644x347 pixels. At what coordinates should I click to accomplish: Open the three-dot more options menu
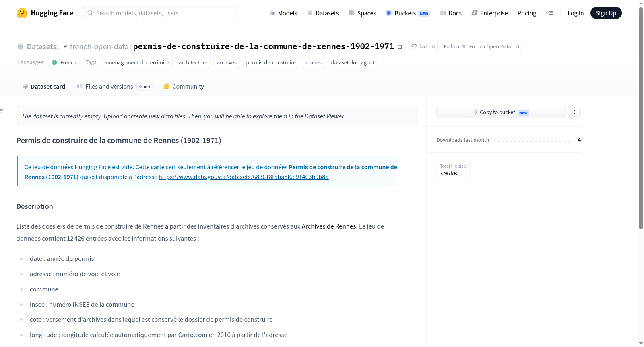[575, 112]
